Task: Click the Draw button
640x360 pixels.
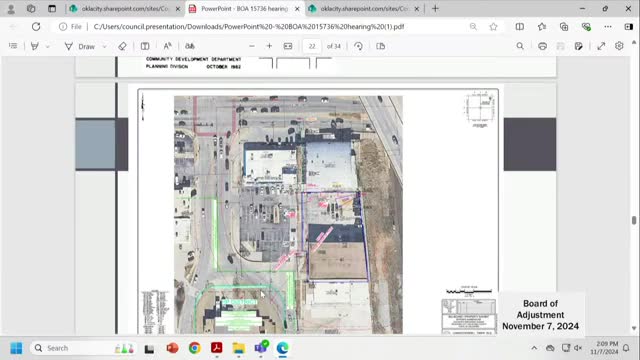Action: (80, 46)
